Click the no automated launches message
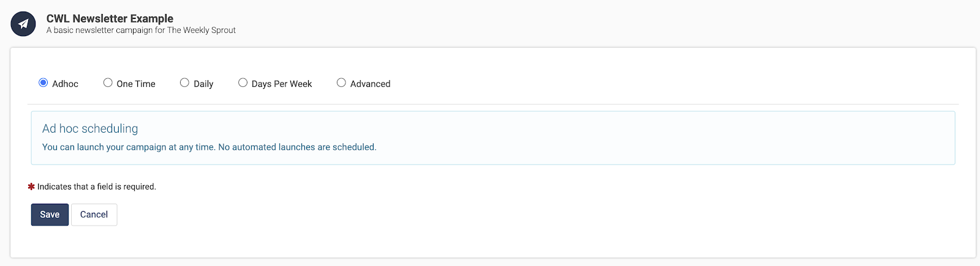Screen dimensions: 980x266 (209, 147)
